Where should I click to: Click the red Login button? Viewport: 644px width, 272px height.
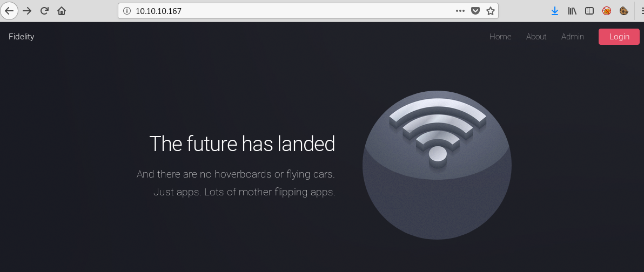coord(619,37)
